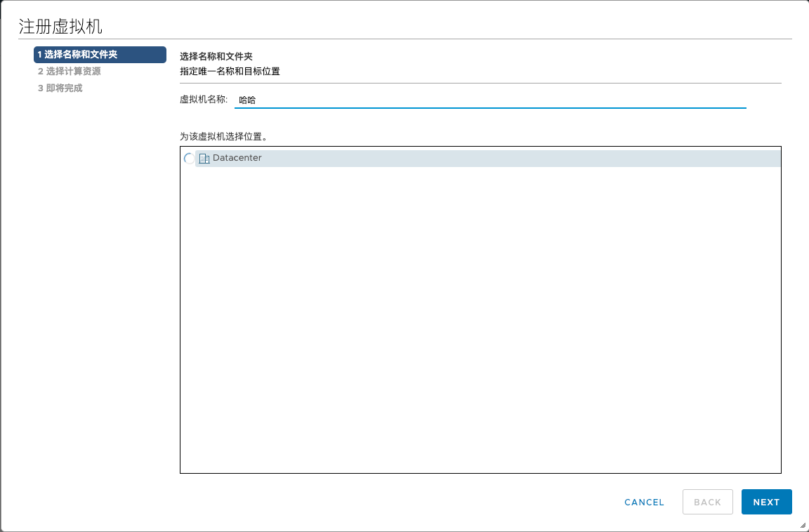Go to step 2 选择计算资源
The height and width of the screenshot is (532, 809).
pyautogui.click(x=69, y=71)
